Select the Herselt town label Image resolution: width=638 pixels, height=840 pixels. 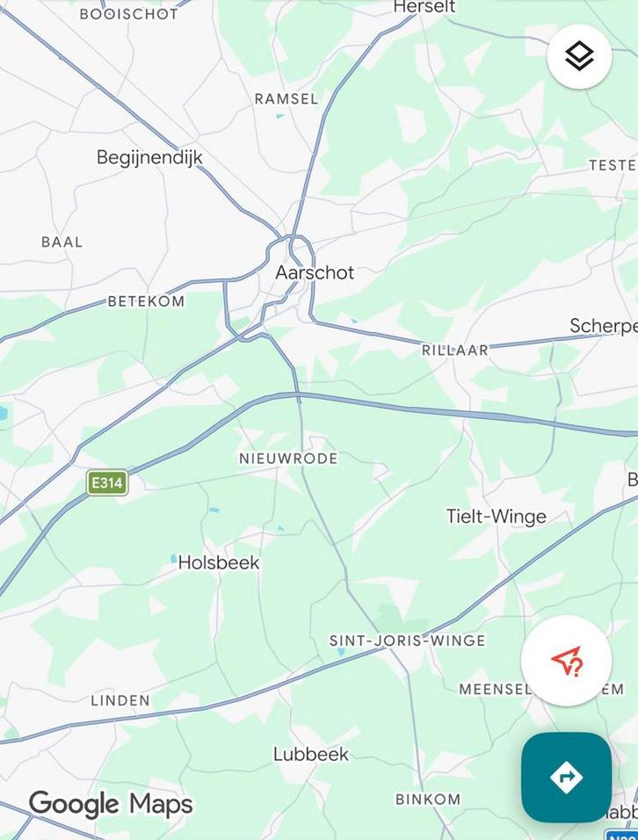click(x=424, y=6)
